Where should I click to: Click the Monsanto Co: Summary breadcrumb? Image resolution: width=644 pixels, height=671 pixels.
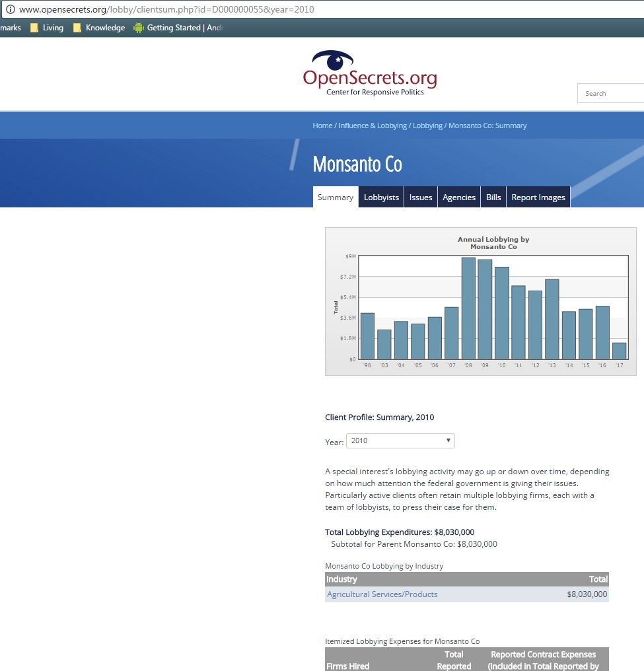point(487,125)
